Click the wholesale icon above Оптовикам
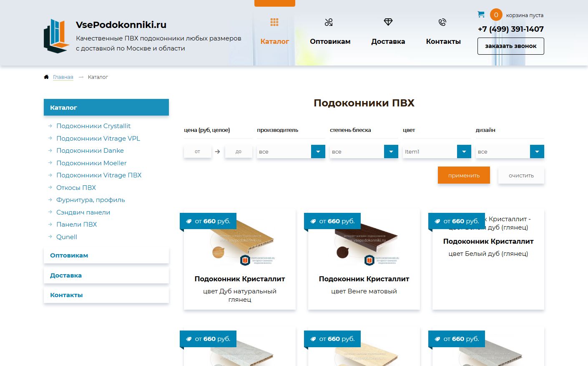The height and width of the screenshot is (366, 588). [329, 22]
